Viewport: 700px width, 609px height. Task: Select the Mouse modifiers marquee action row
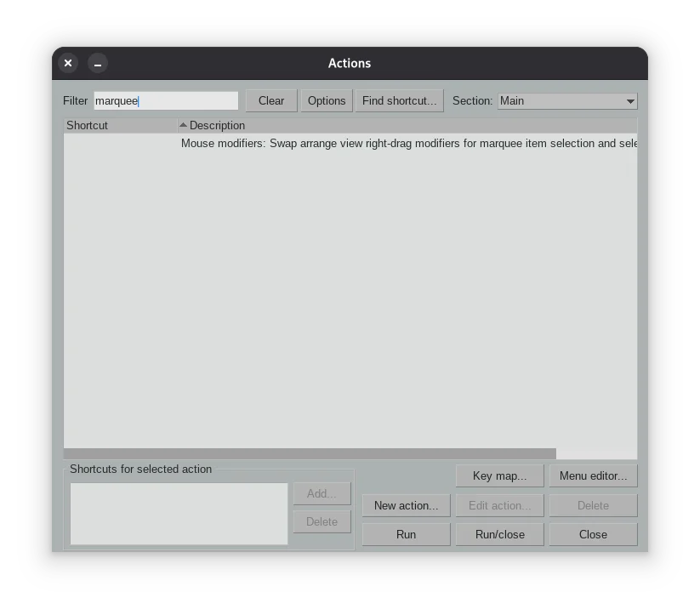(x=350, y=144)
